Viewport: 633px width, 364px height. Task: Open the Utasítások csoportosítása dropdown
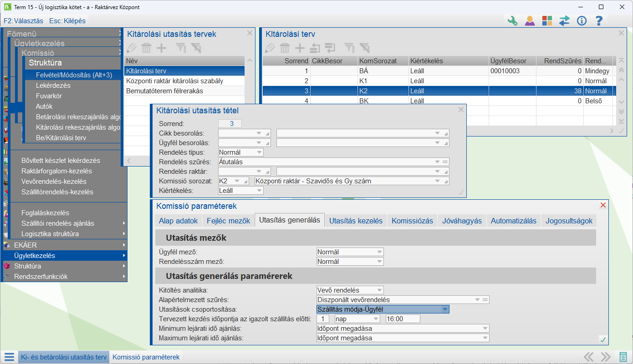tap(445, 309)
